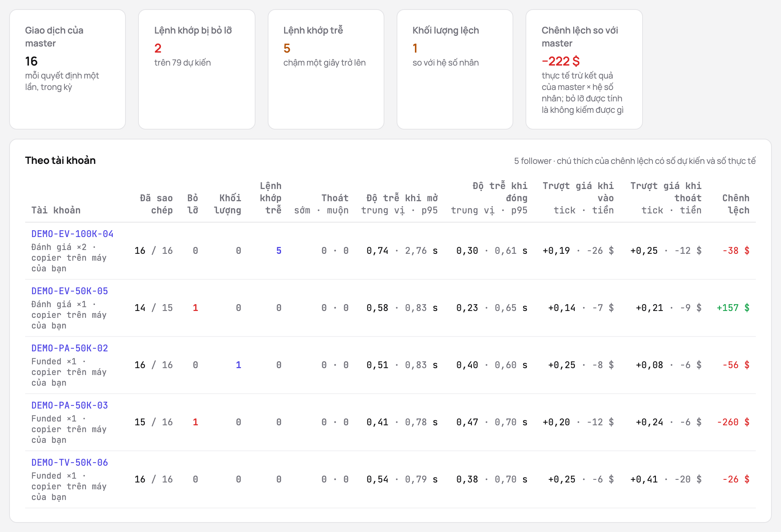Click the '+0,19 · -26 $' entry slippage cell
Screen dimensions: 781x532
coord(578,251)
